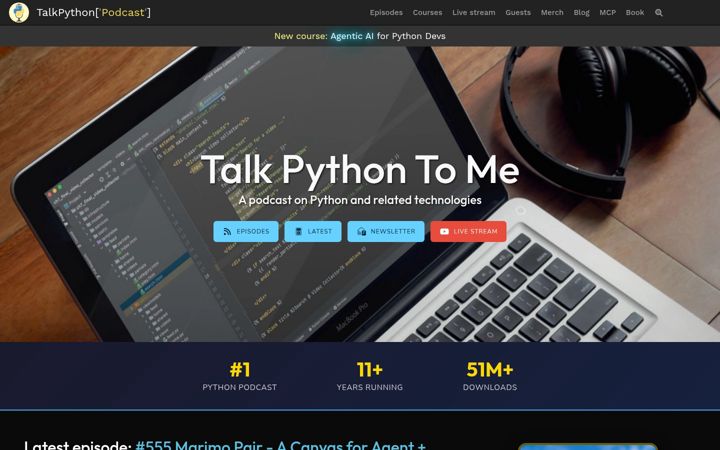
Task: Click the RSS icon on Episodes button
Action: [227, 231]
